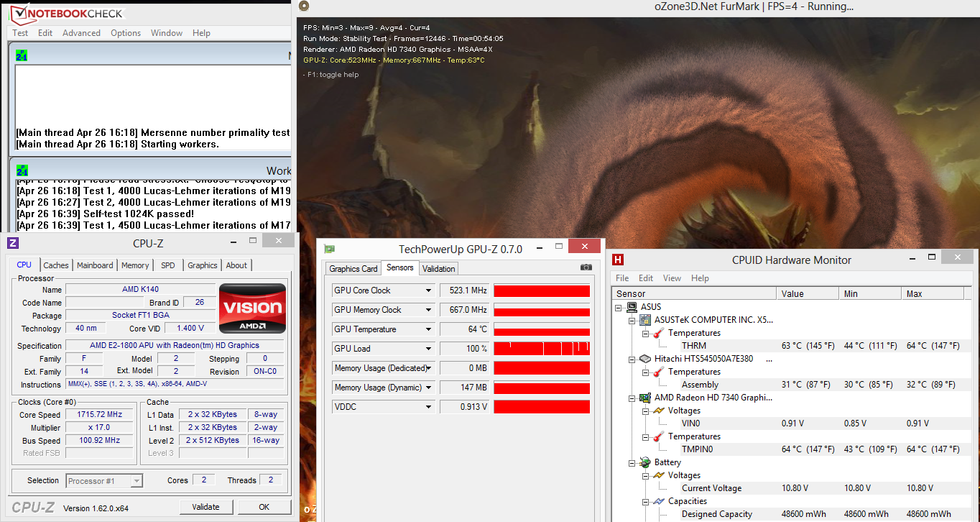Switch to the Validation tab in GPU-Z
This screenshot has width=980, height=522.
click(438, 269)
